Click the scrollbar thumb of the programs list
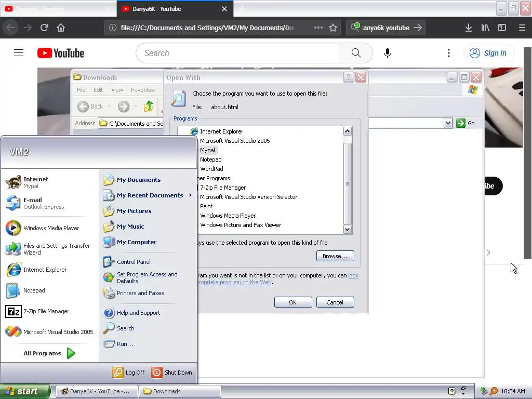 click(347, 184)
